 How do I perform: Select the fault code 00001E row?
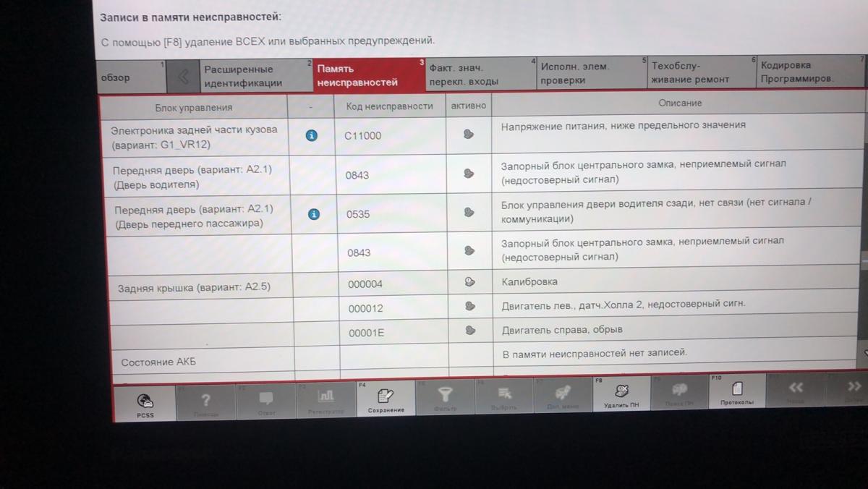pos(366,333)
